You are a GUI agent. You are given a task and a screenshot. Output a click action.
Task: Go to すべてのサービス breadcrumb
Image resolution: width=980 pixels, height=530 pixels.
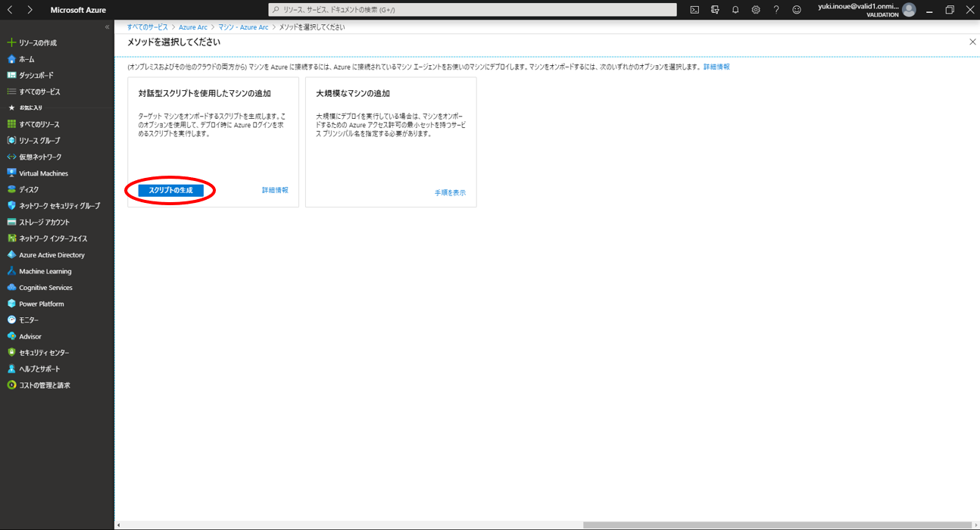147,27
